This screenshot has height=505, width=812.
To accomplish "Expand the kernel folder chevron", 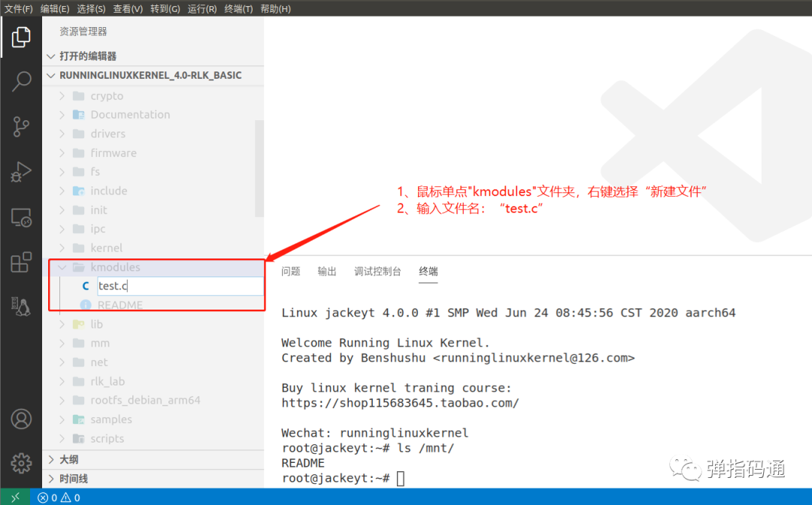I will point(62,248).
